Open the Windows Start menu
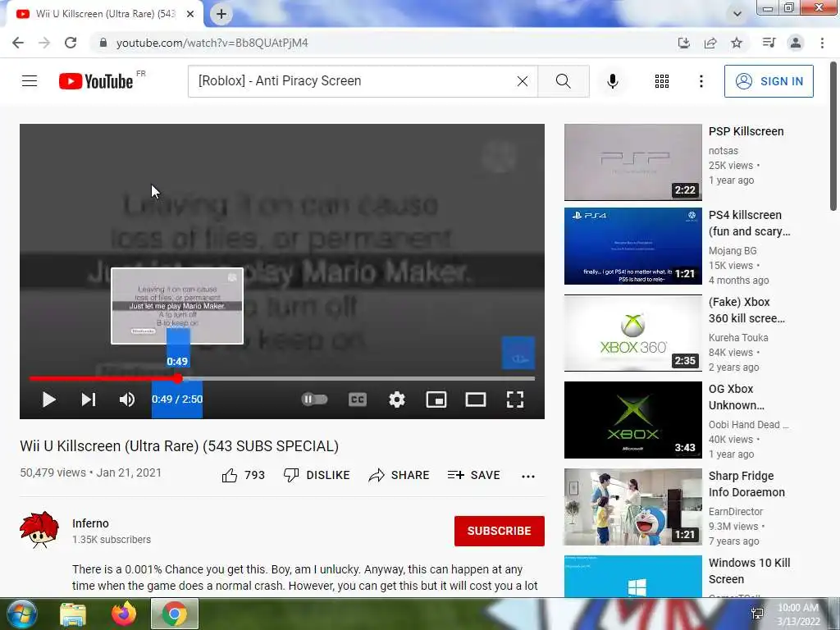Screen dimensions: 840x630 (x=21, y=614)
